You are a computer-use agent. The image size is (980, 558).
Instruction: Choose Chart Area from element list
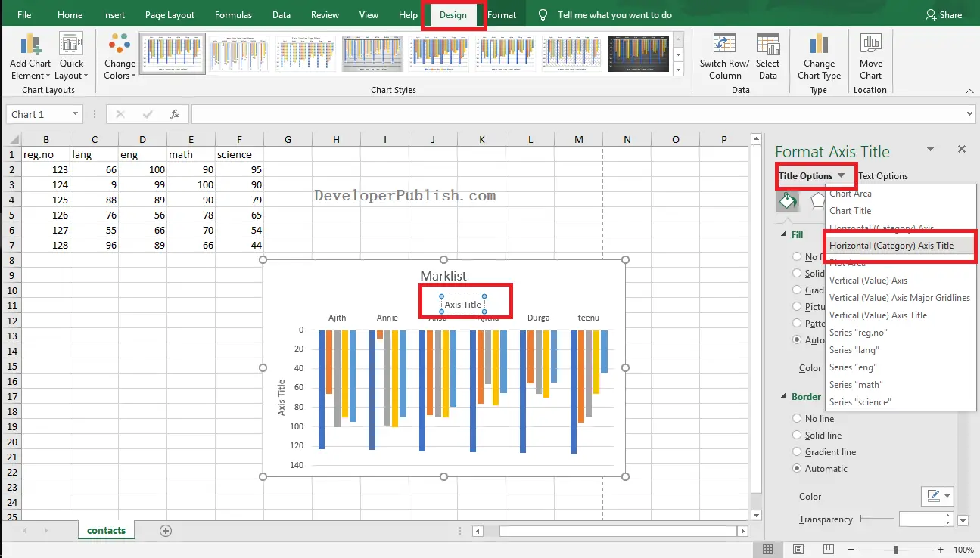(851, 194)
